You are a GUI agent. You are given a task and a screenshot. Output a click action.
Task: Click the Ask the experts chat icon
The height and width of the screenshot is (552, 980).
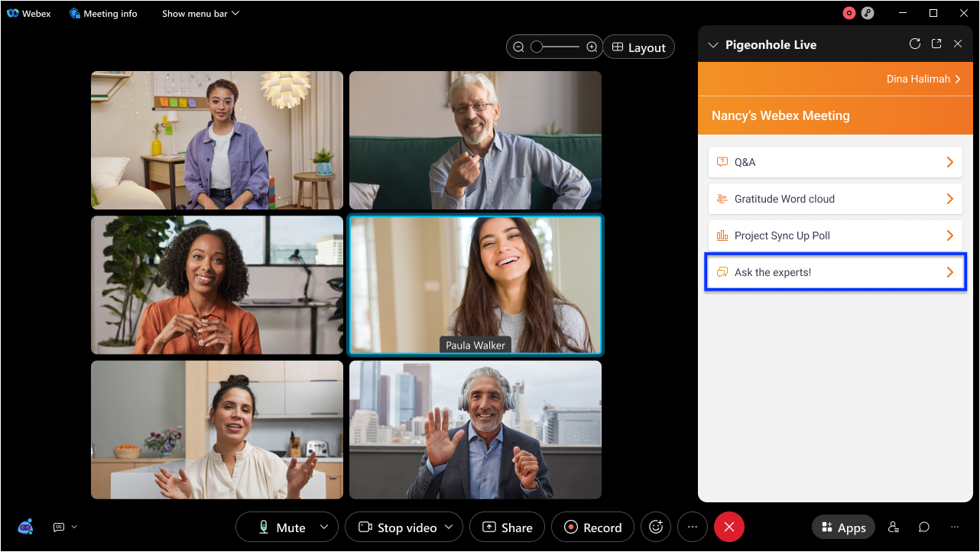(x=722, y=272)
